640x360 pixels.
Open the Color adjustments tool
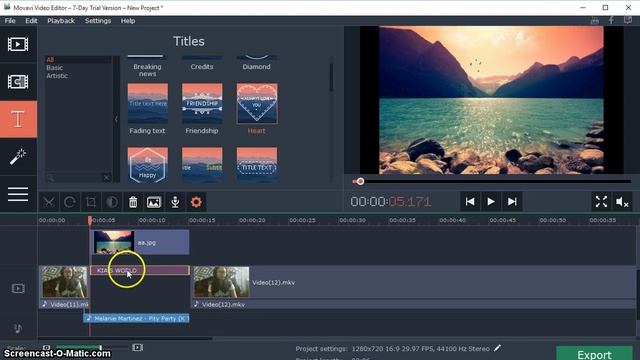click(x=112, y=202)
